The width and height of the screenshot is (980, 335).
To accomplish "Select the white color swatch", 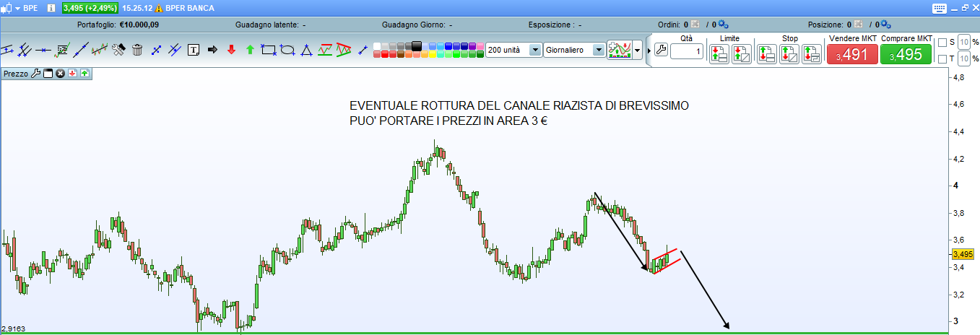I will pyautogui.click(x=376, y=45).
